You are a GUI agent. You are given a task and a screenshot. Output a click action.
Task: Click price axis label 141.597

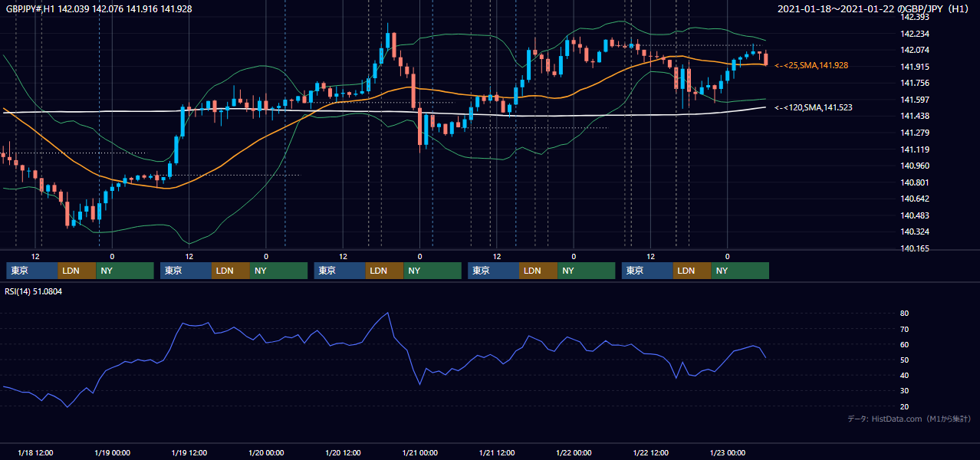click(x=915, y=100)
